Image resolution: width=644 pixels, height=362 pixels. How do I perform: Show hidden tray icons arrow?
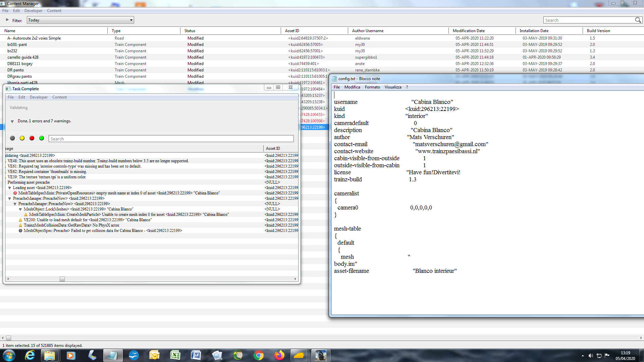point(583,356)
